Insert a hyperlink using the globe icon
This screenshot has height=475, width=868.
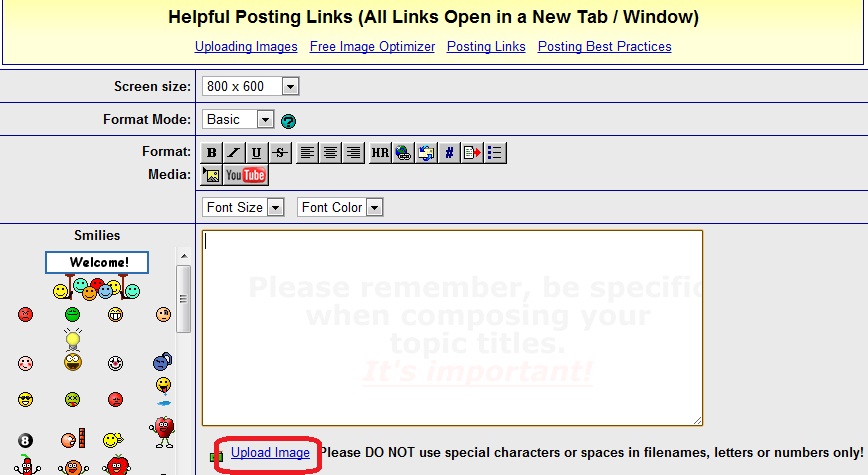402,152
